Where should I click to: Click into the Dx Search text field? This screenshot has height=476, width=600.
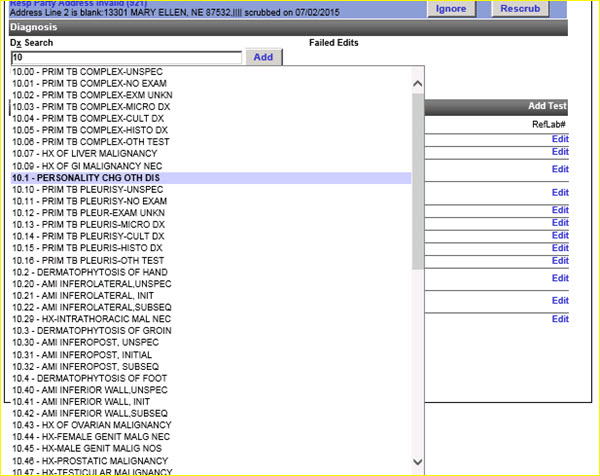[x=126, y=58]
